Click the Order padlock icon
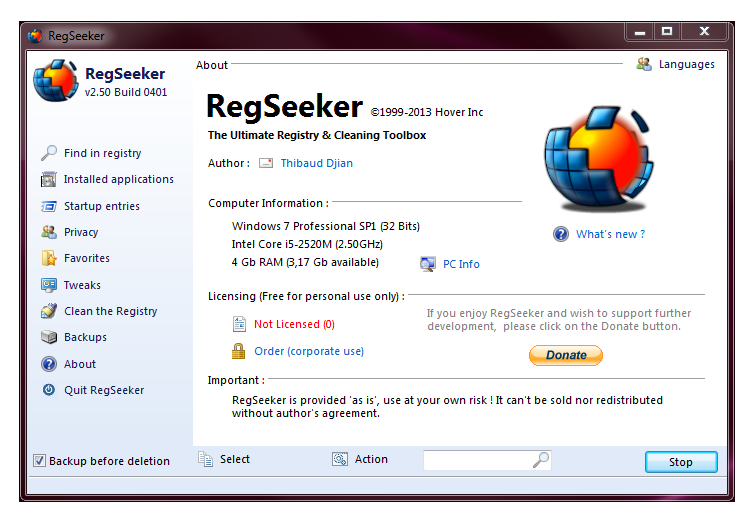752x523 pixels. click(x=238, y=351)
